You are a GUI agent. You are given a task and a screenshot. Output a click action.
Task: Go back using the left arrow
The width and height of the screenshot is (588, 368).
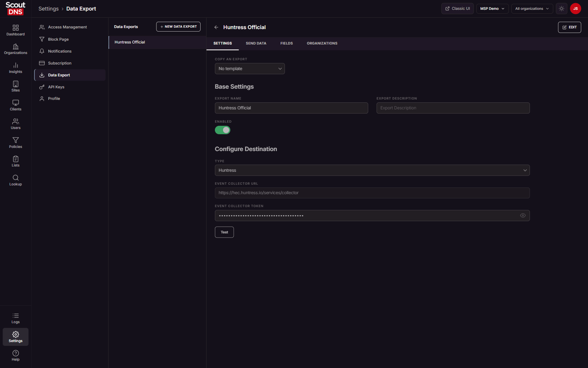(x=216, y=27)
